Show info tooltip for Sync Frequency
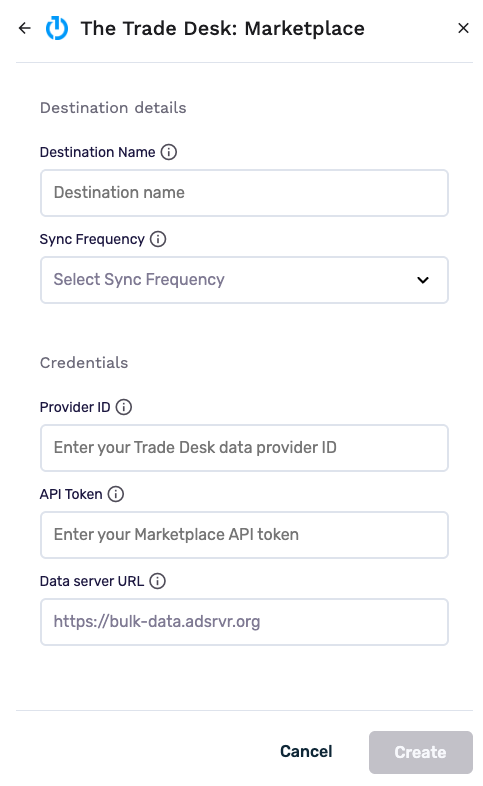Screen dimensions: 483x786 pos(158,239)
